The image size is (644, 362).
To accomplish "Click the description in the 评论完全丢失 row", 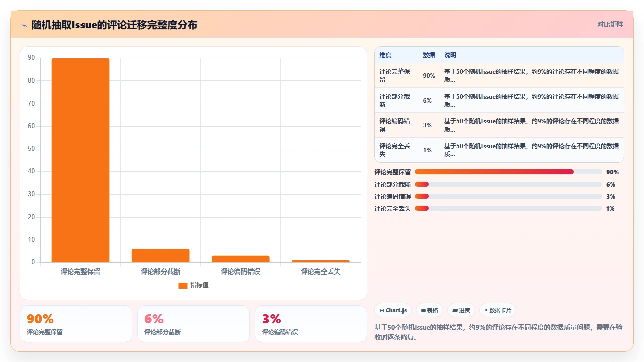I will coord(531,150).
